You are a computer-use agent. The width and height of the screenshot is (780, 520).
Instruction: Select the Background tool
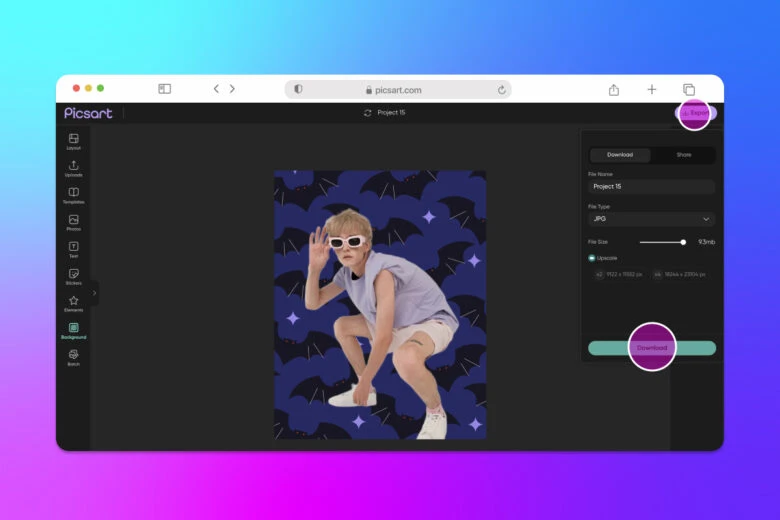[x=73, y=328]
